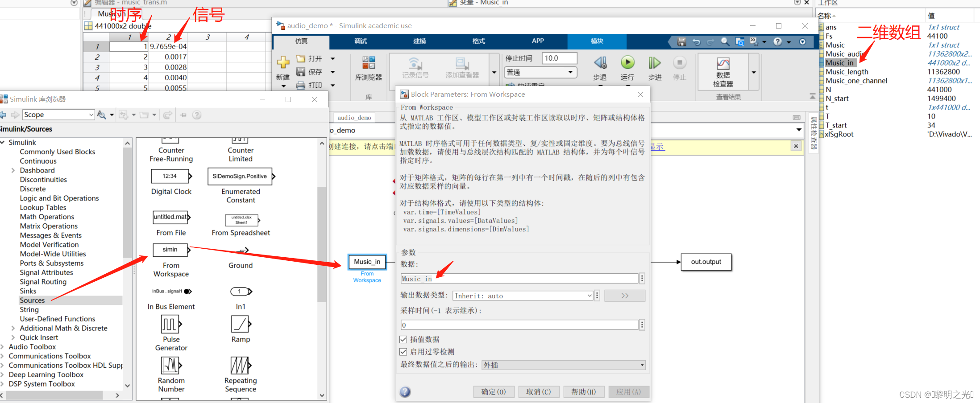Open the simulation mode 普通 dropdown

pos(540,72)
